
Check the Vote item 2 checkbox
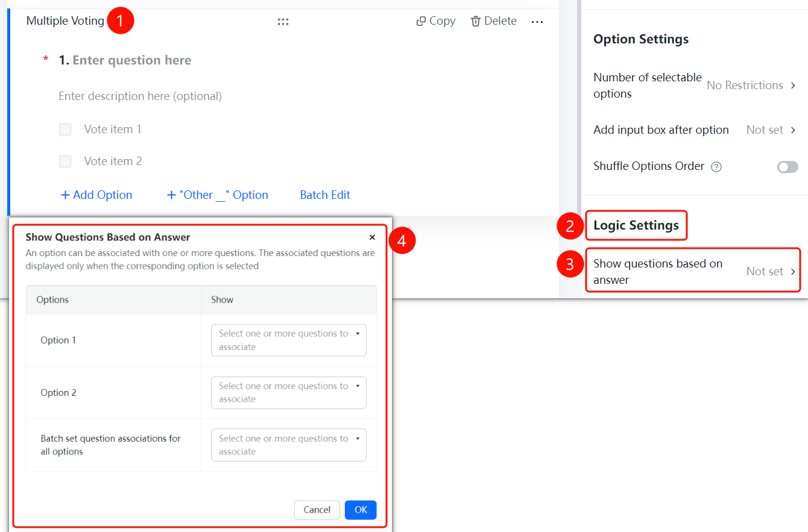[65, 161]
